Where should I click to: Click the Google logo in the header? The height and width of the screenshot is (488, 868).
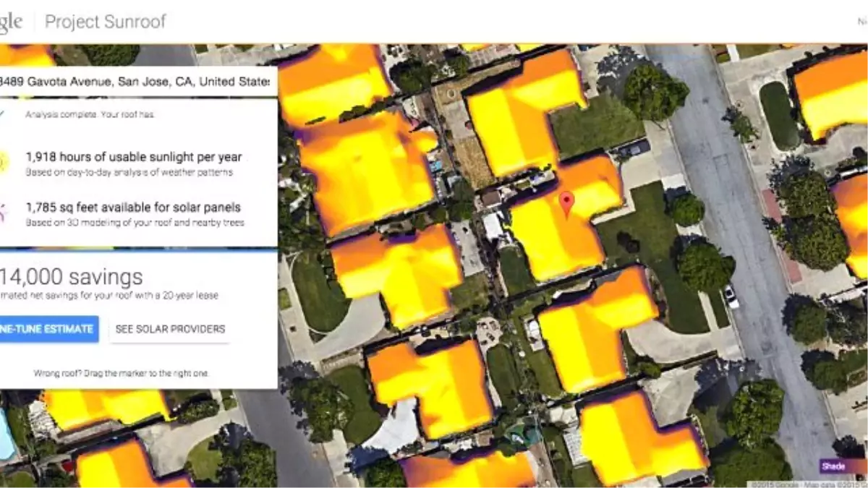click(x=9, y=22)
